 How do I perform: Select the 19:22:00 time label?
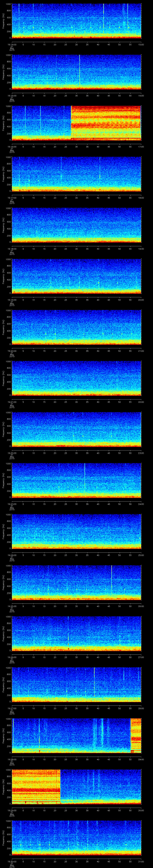12,453
